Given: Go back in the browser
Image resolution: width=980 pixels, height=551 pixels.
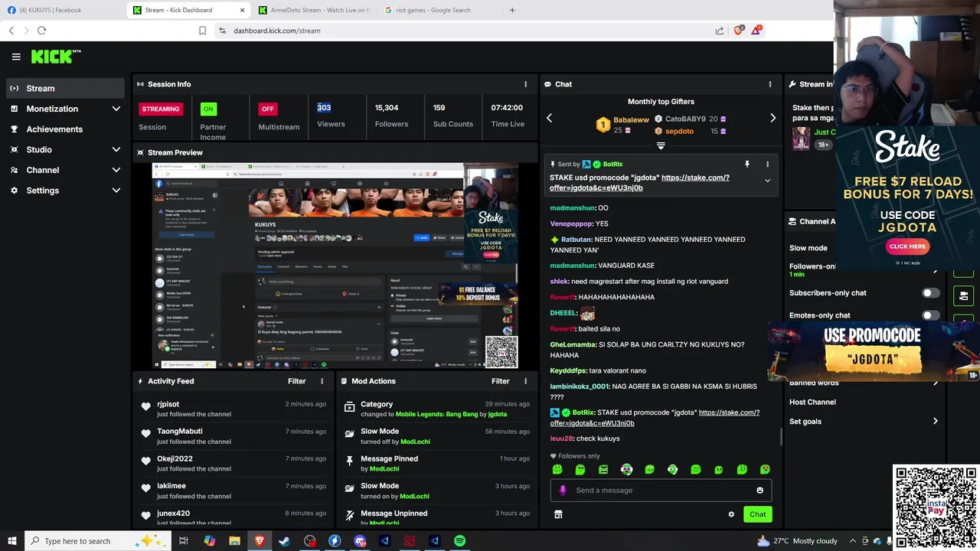Looking at the screenshot, I should coord(11,31).
